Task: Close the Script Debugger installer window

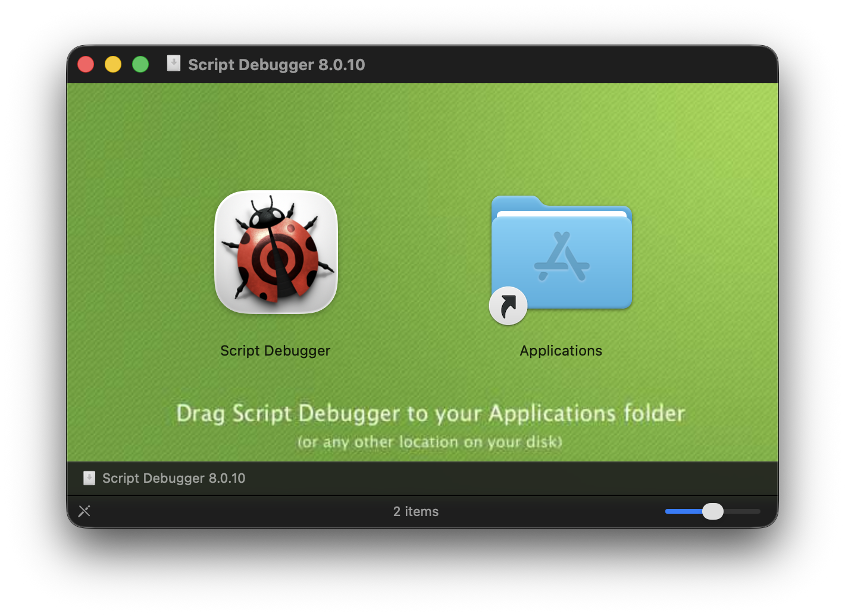Action: pos(86,64)
